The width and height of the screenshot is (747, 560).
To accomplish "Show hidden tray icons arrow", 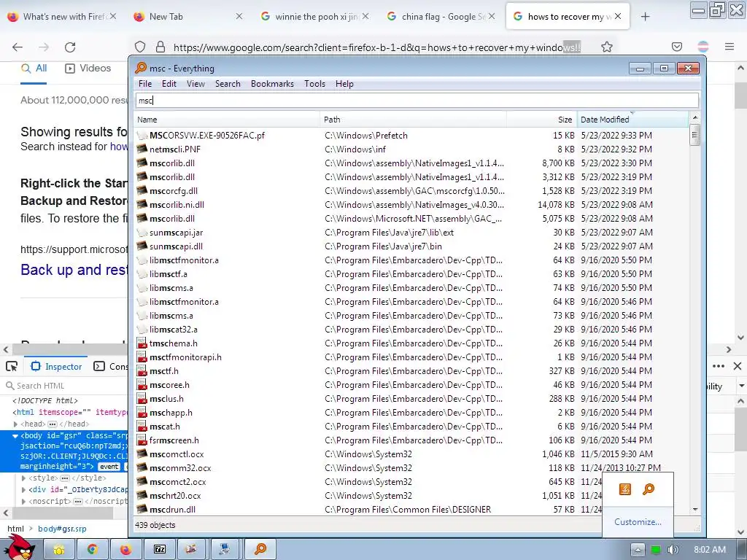I will click(638, 550).
